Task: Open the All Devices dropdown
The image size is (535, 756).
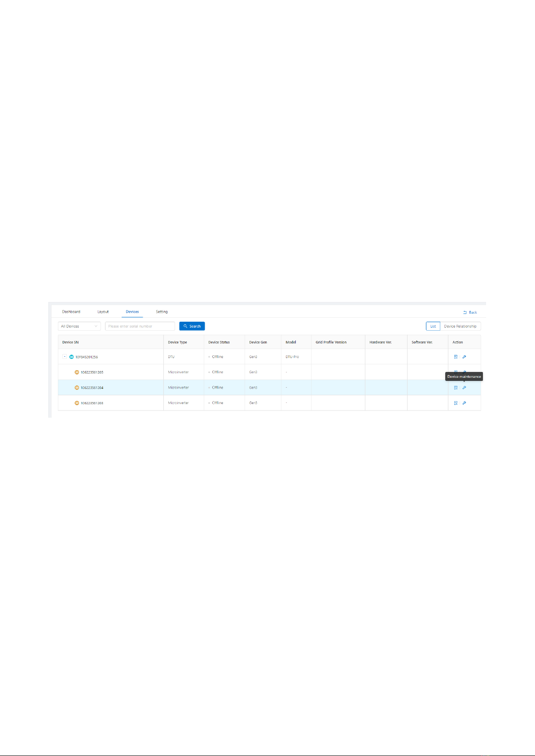Action: coord(79,326)
